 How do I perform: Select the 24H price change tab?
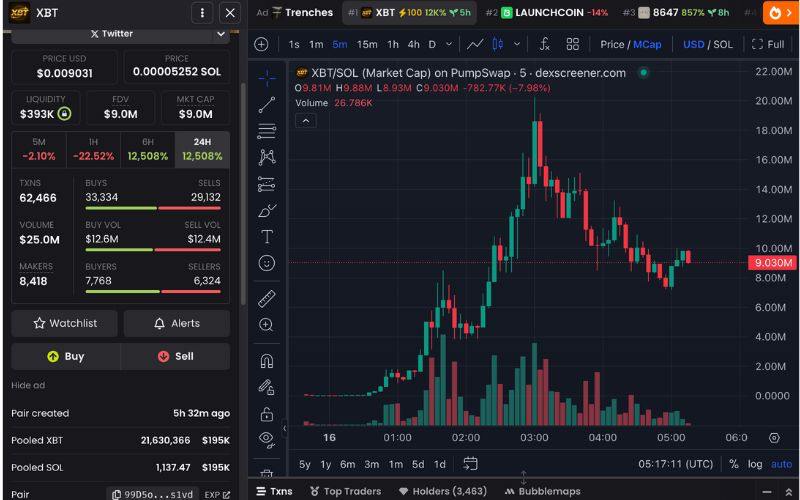[x=202, y=149]
